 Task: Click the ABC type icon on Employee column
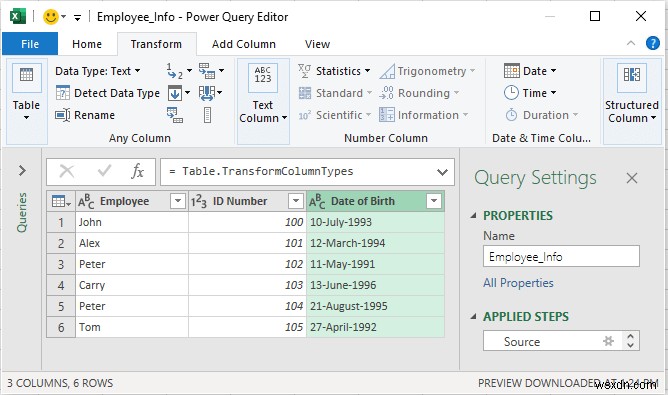pyautogui.click(x=86, y=201)
